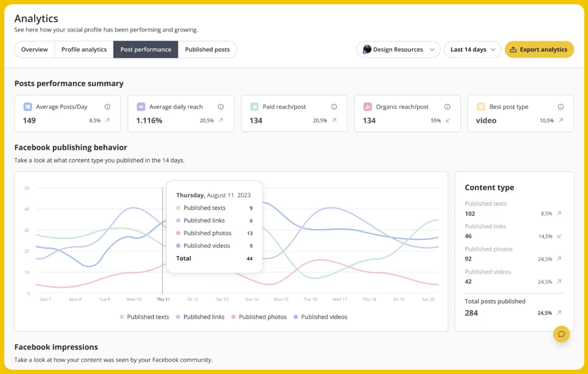
Task: Click the Organic reach/post chart icon
Action: pos(368,107)
